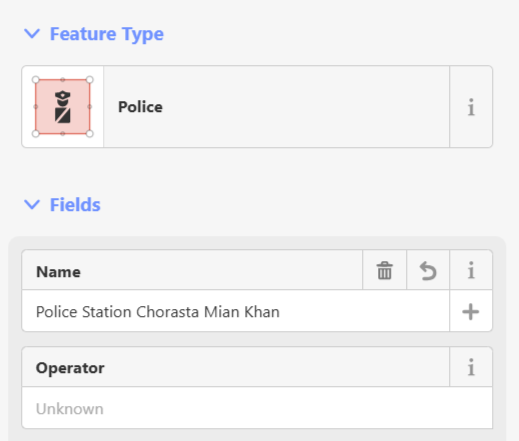
Task: Click the Feature Type heading text
Action: pos(107,34)
